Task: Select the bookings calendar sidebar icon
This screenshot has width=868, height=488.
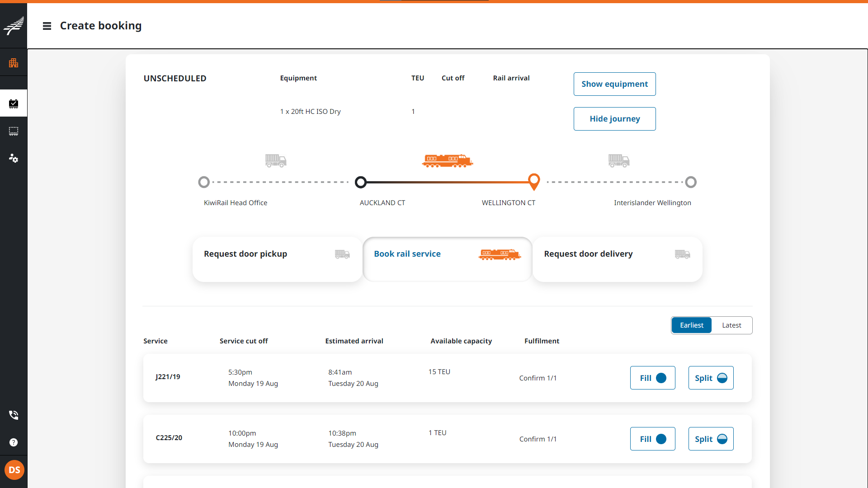Action: (x=14, y=103)
